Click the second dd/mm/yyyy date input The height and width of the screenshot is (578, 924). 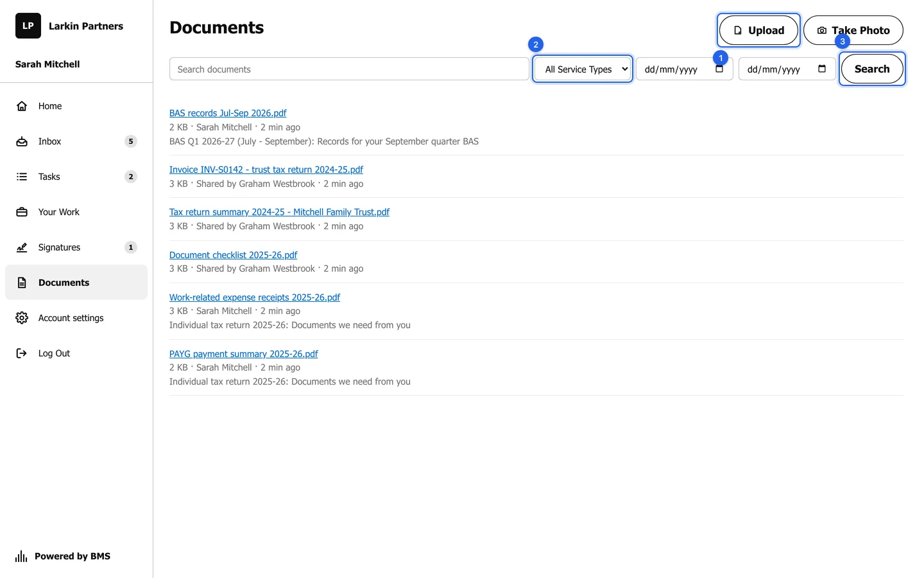click(787, 69)
